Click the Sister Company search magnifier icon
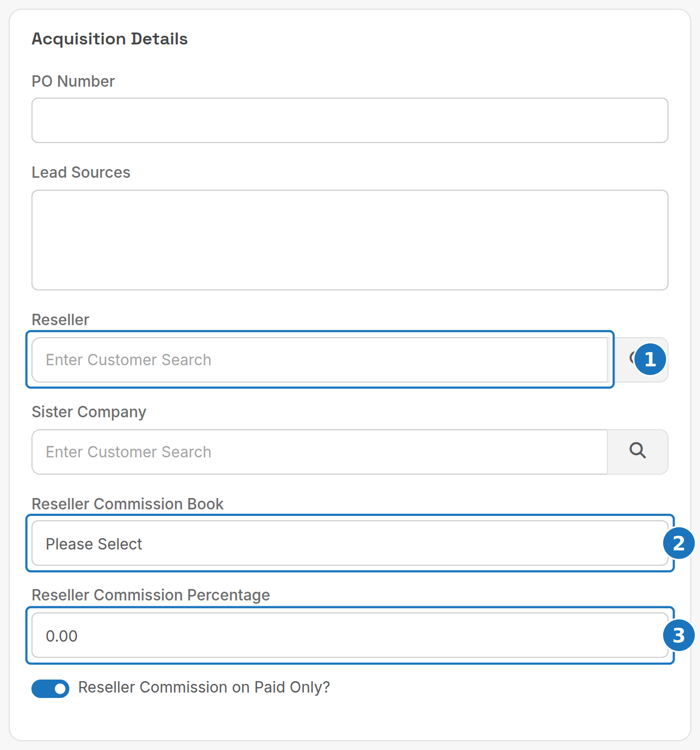 click(638, 450)
